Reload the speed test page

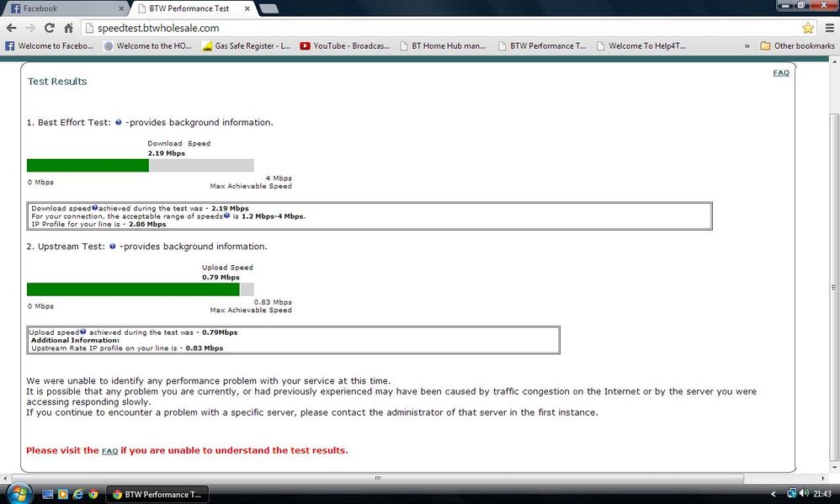(x=50, y=28)
